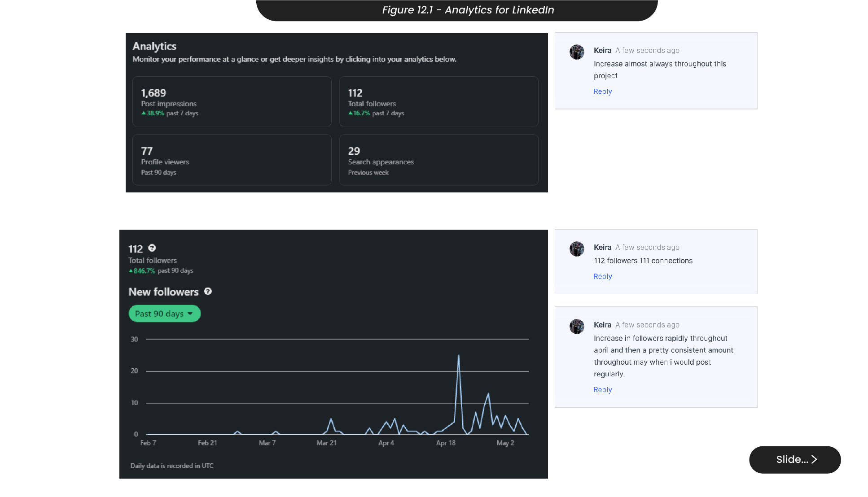Click the tallest spike in followers chart
This screenshot has width=868, height=497.
point(458,356)
